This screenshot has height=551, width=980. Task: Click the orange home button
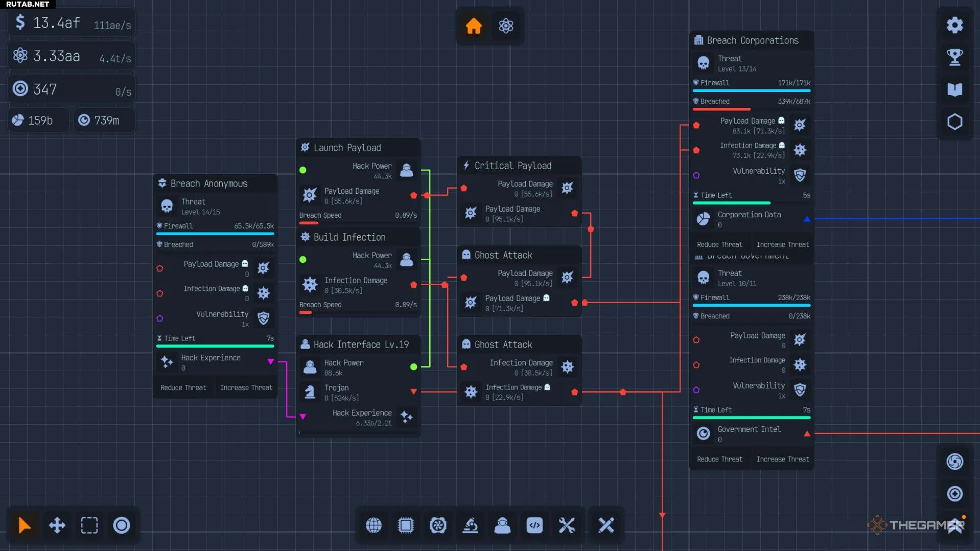474,26
